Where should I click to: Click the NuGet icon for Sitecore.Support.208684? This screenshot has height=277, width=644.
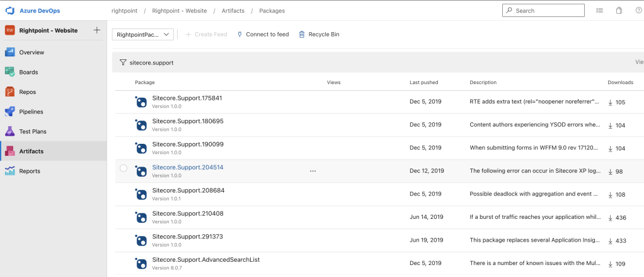click(141, 194)
